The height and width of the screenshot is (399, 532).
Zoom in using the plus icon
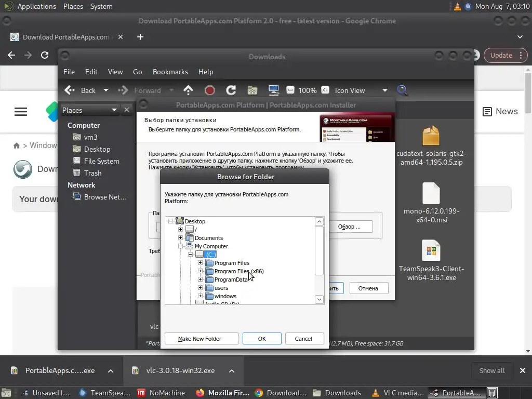tap(325, 90)
